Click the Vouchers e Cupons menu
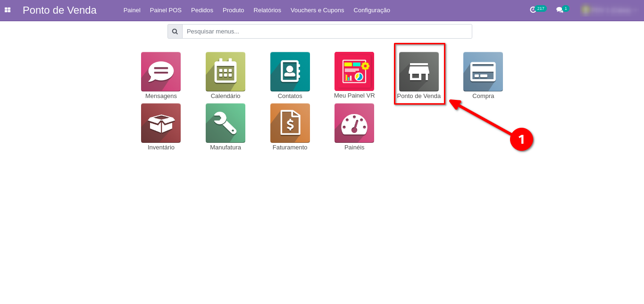Viewport: 644px width, 304px height. [317, 10]
